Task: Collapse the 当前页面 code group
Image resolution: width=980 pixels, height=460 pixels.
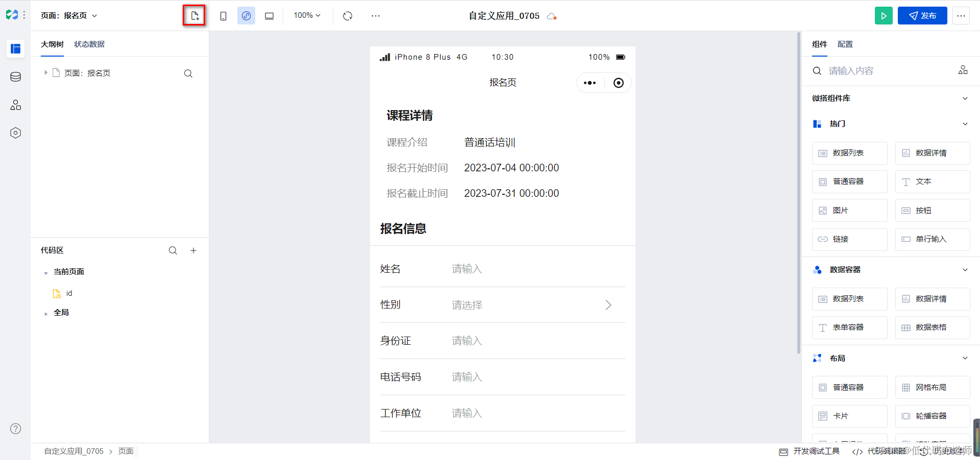Action: pyautogui.click(x=46, y=273)
